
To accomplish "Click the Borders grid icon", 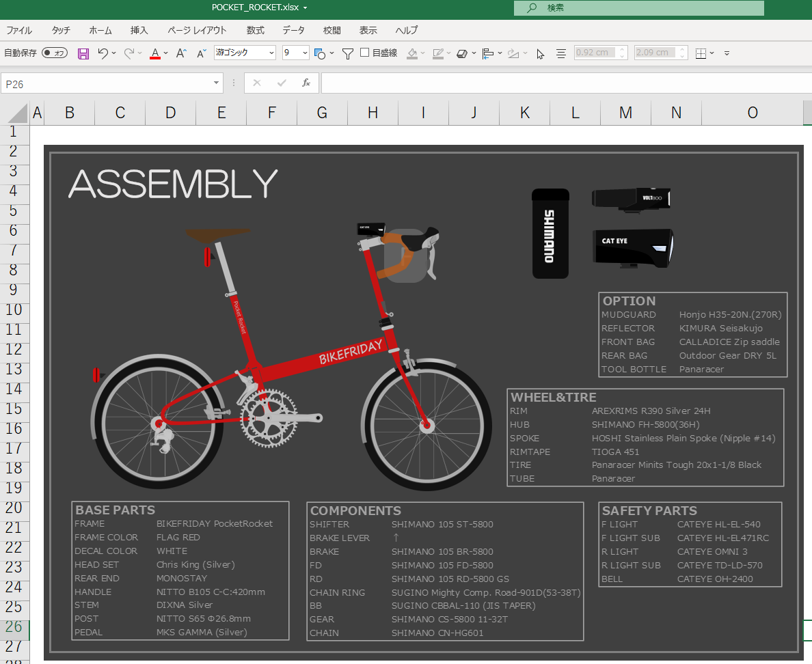I will pyautogui.click(x=701, y=53).
